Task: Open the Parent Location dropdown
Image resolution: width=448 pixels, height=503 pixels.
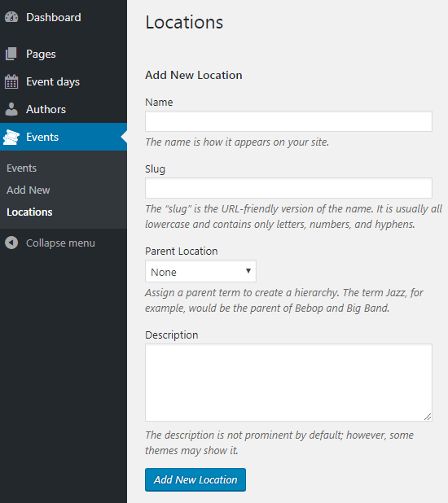Action: click(200, 271)
